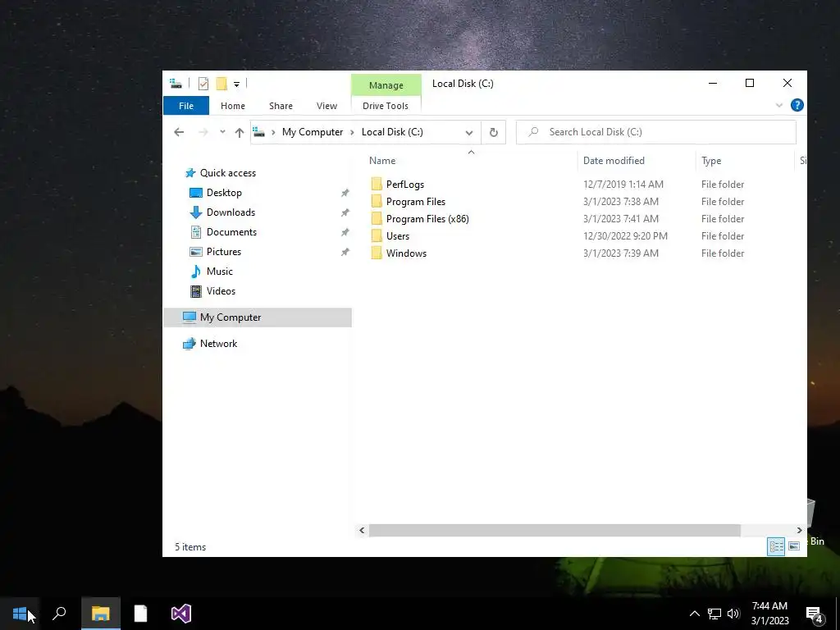
Task: Sort by the Name column header
Action: 382,161
